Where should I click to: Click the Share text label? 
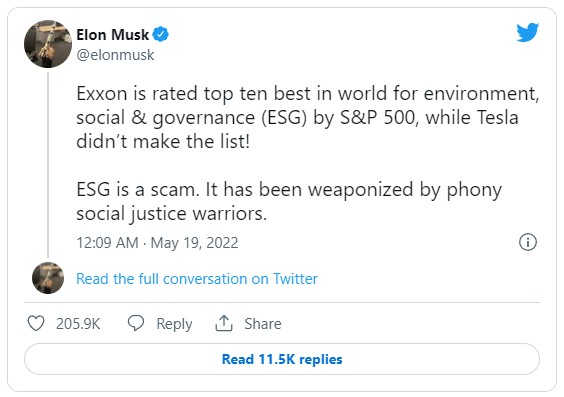click(263, 324)
